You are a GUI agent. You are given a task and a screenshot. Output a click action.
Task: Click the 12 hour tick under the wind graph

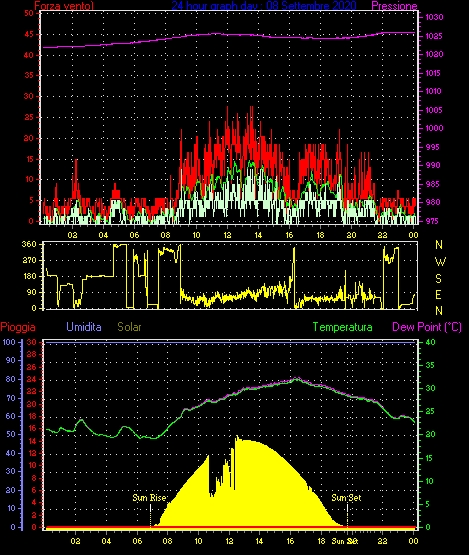[227, 235]
